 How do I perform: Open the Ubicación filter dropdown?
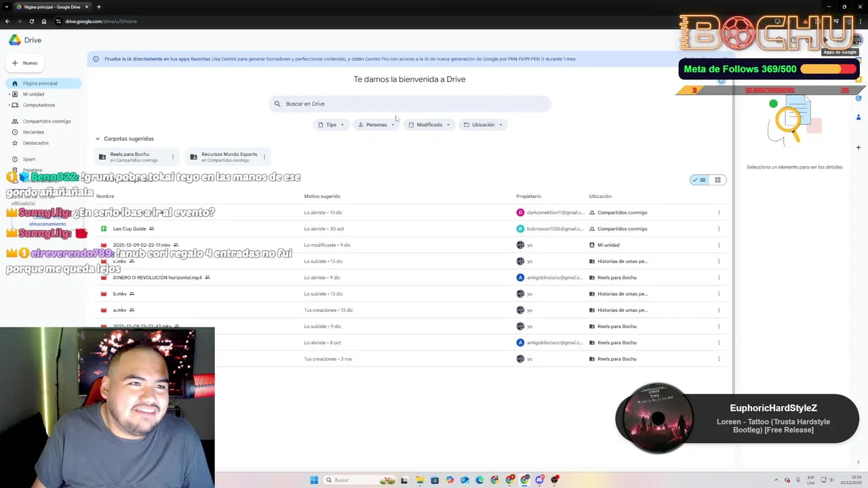click(483, 125)
